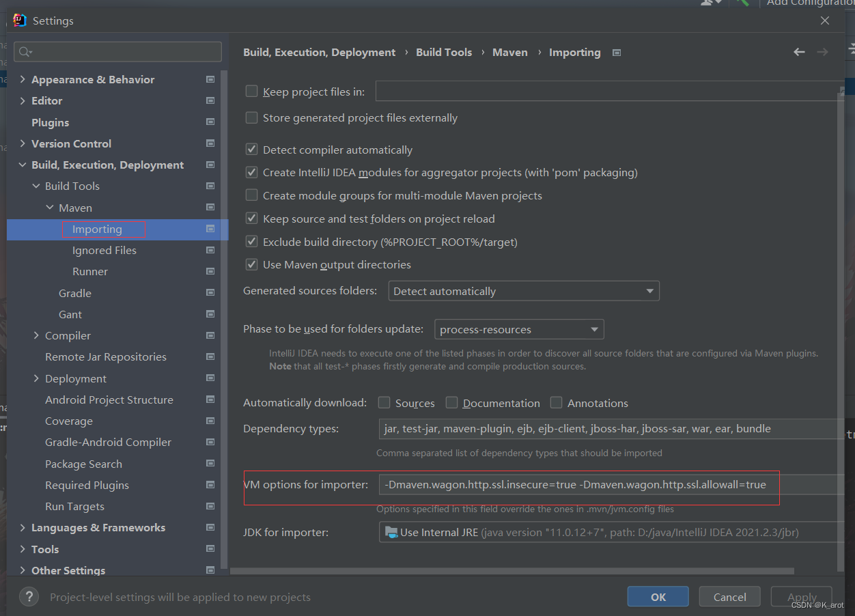This screenshot has width=855, height=616.
Task: Click project-level icon beside Build Tools row
Action: (210, 186)
